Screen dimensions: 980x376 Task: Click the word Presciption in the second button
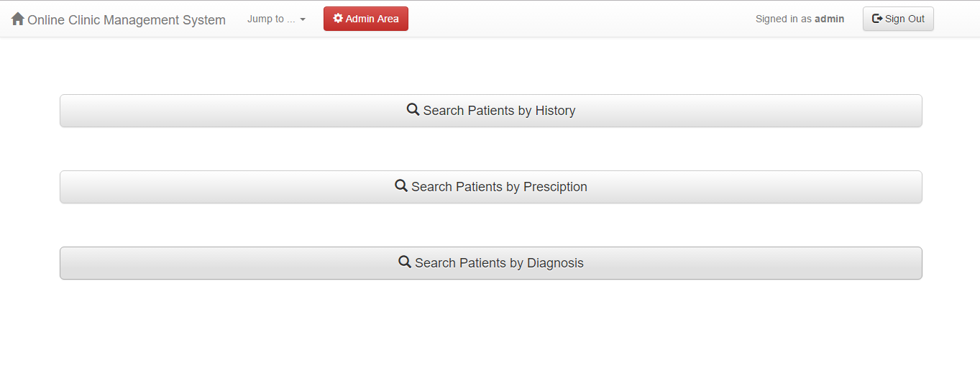pos(555,187)
